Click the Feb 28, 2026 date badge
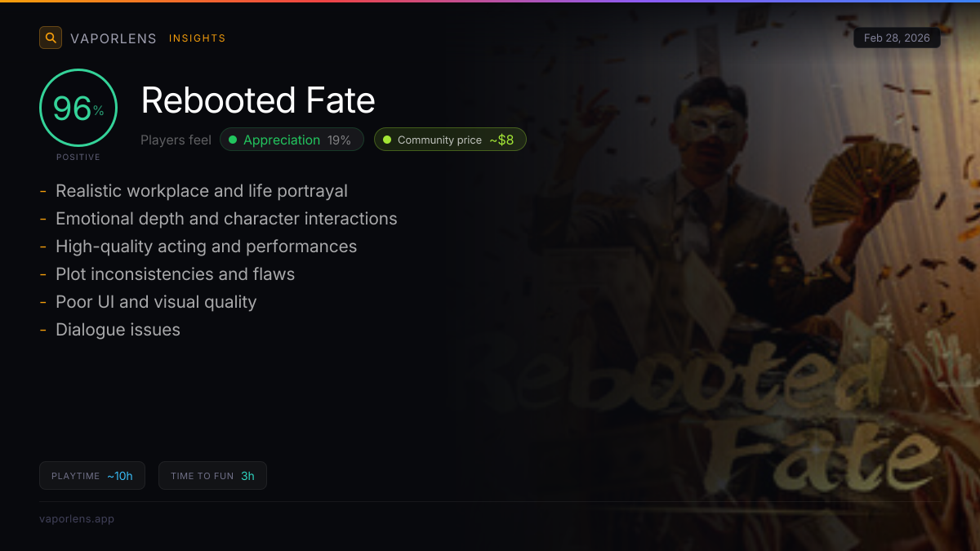This screenshot has width=980, height=551. pyautogui.click(x=897, y=38)
